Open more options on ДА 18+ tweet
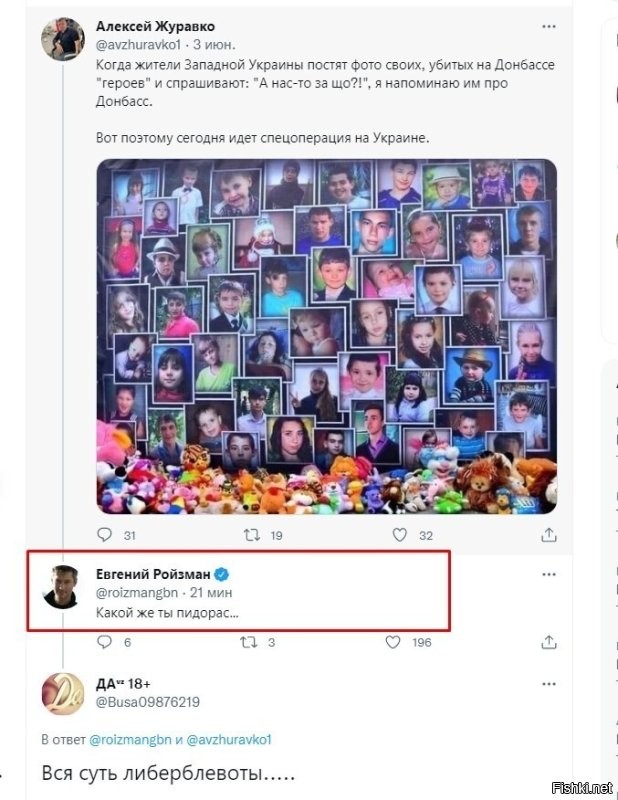618x800 pixels. pyautogui.click(x=549, y=684)
